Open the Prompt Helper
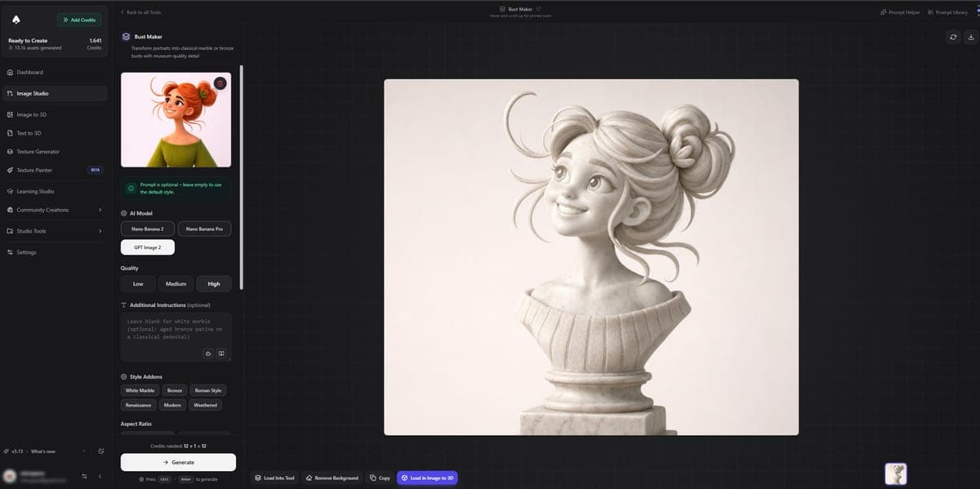 click(900, 12)
